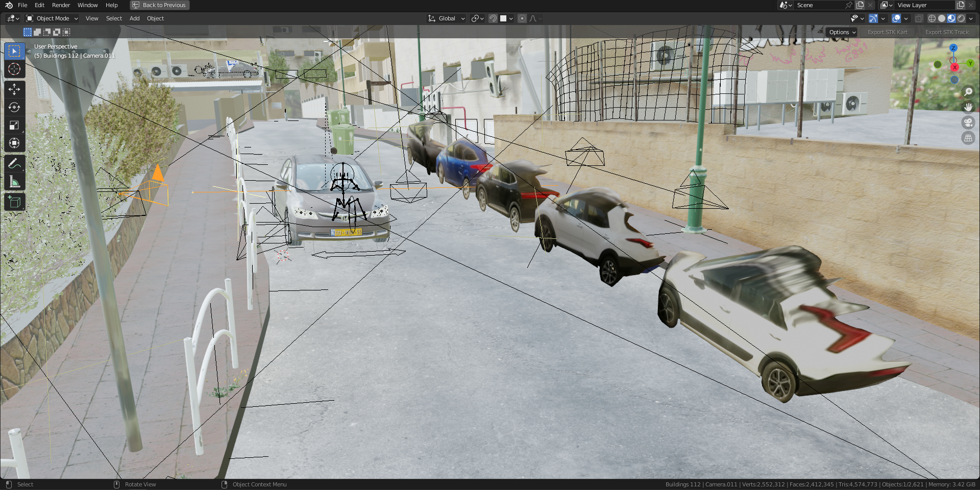Open the Render menu
The image size is (980, 490).
click(61, 5)
